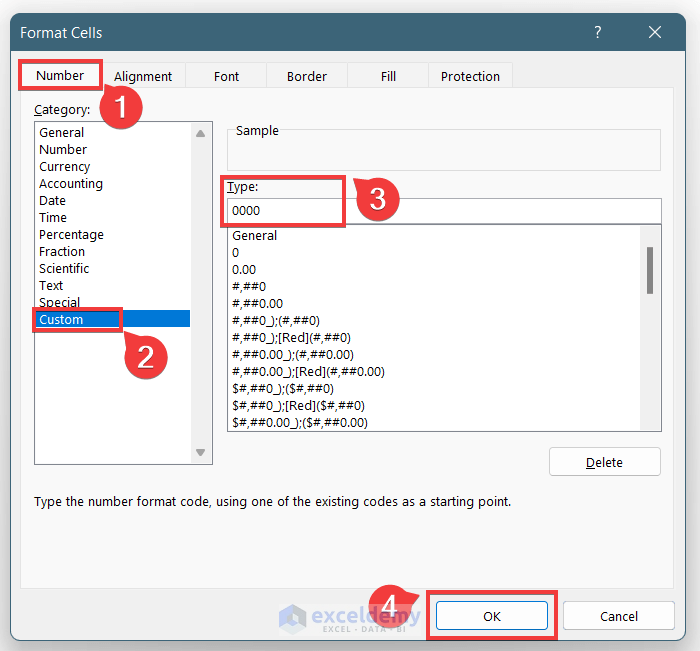Choose #,##0.00_);[Red](#,##0.00) format code

434,371
